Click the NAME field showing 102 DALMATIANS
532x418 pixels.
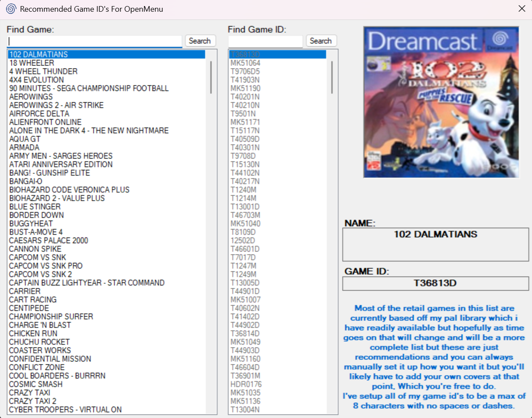[x=435, y=245]
